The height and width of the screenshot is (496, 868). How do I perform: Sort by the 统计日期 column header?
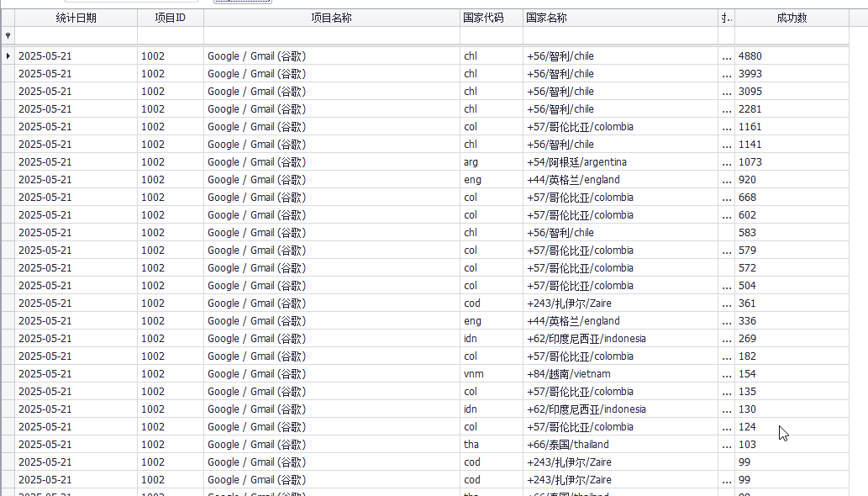pyautogui.click(x=76, y=18)
